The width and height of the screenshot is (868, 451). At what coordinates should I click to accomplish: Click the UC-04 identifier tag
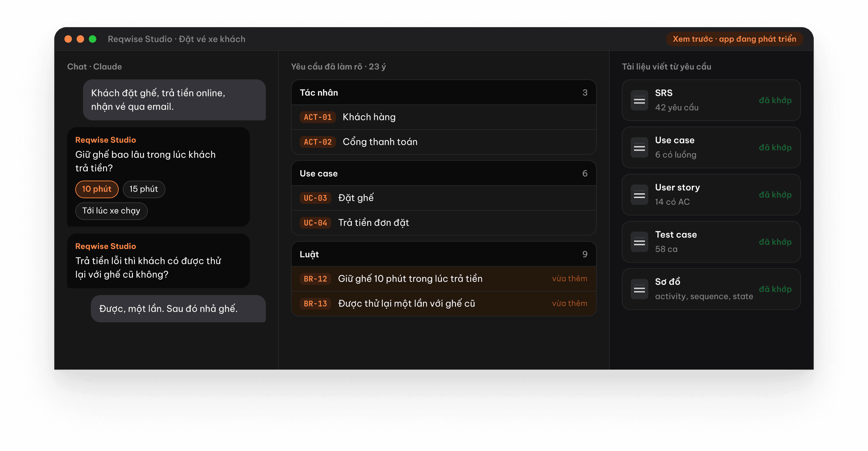coord(315,222)
